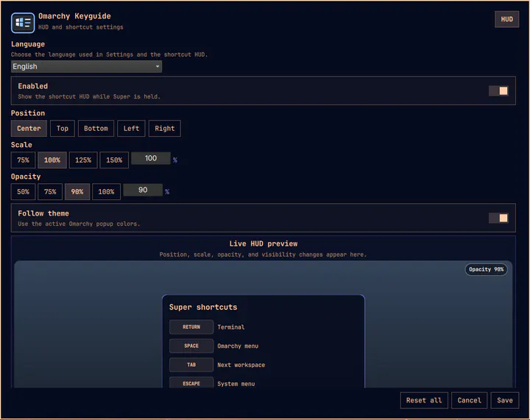Click the custom scale input field showing 100
Image resolution: width=530 pixels, height=420 pixels.
(151, 158)
